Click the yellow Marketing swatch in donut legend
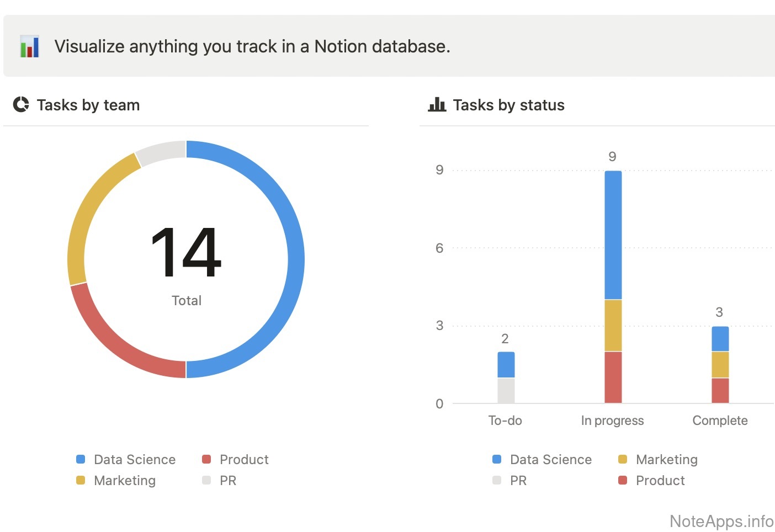775x532 pixels. tap(81, 480)
